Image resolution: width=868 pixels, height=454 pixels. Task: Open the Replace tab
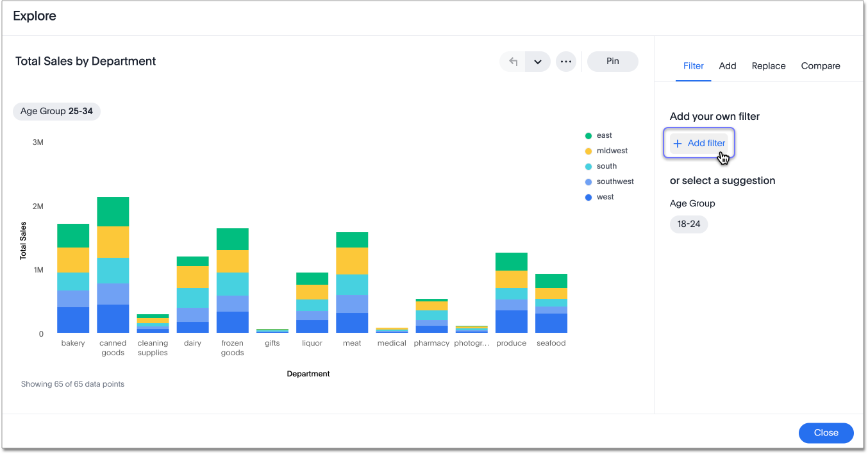[x=768, y=66]
